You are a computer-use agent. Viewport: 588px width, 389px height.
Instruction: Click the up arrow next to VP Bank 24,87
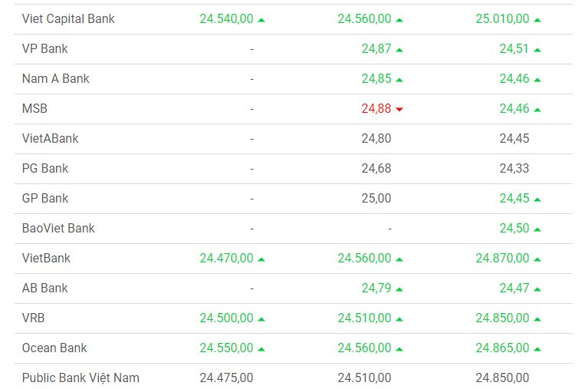399,49
